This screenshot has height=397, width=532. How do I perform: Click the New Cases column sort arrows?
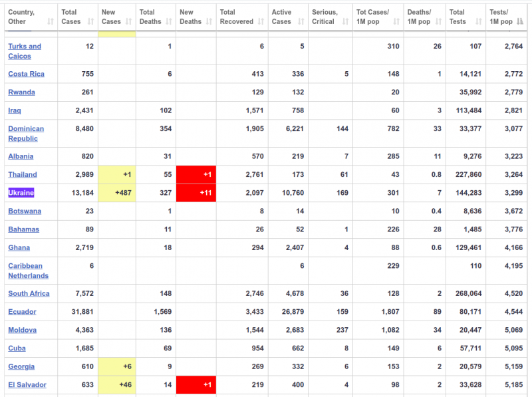pyautogui.click(x=129, y=22)
